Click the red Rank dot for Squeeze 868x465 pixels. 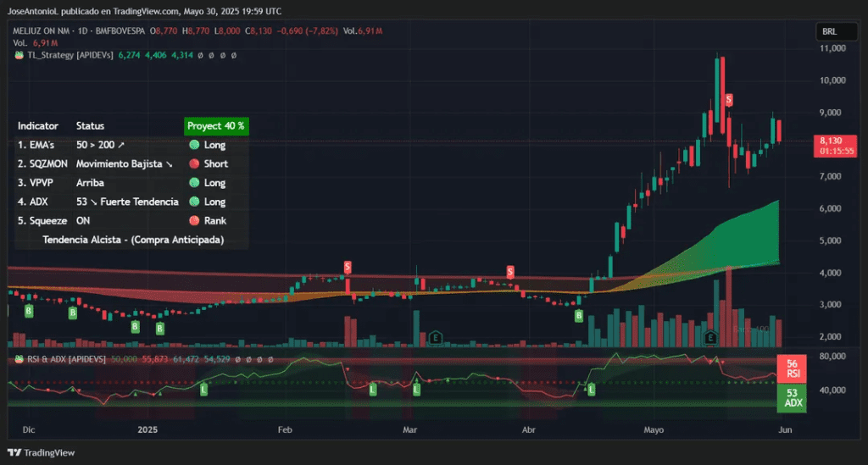(x=193, y=220)
